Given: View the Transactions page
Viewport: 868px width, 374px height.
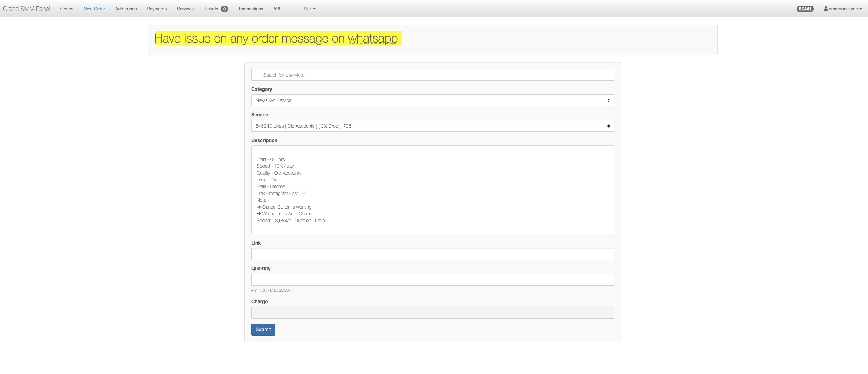Looking at the screenshot, I should (x=251, y=9).
